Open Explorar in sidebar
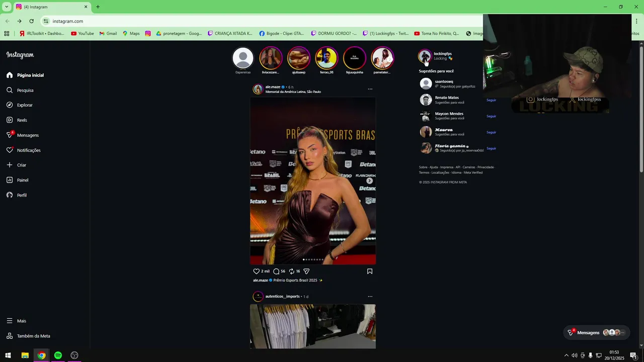644x362 pixels. (20, 105)
